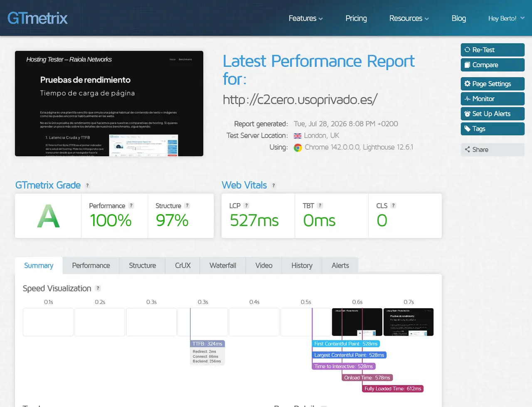Click Fully Loaded Time: 612ms marker
The height and width of the screenshot is (407, 532).
[x=393, y=389]
